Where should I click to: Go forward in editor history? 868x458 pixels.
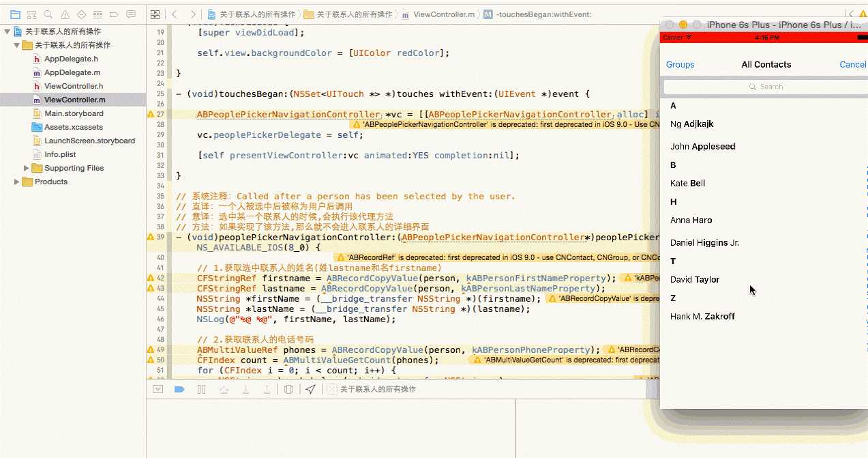point(193,14)
